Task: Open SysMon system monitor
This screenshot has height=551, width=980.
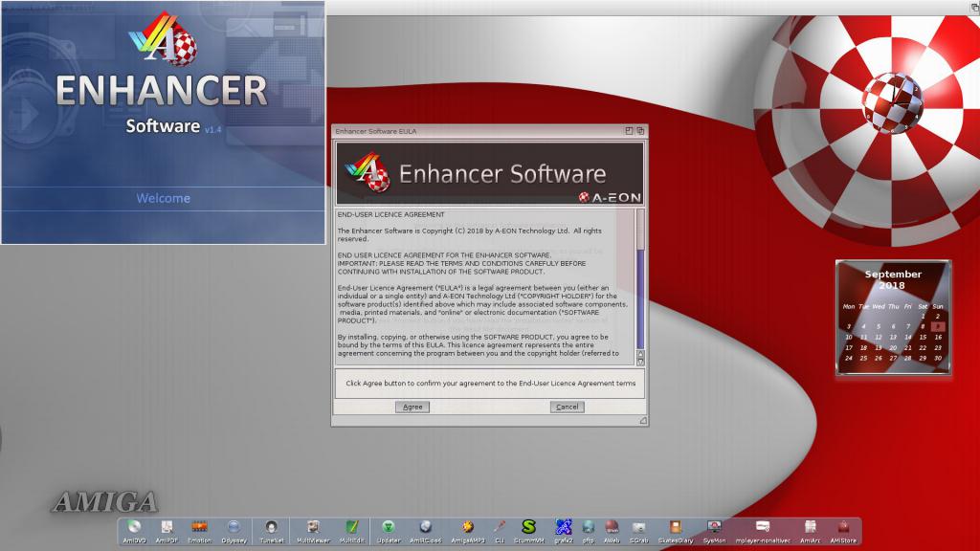Action: 714,530
